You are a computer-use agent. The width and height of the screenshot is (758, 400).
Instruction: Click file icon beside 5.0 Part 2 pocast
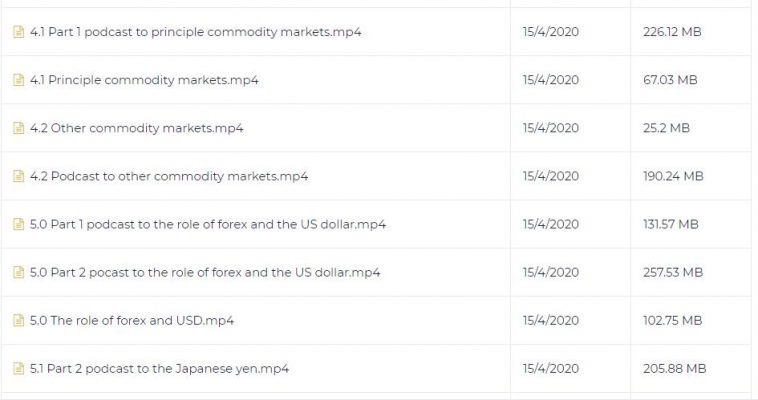[18, 272]
